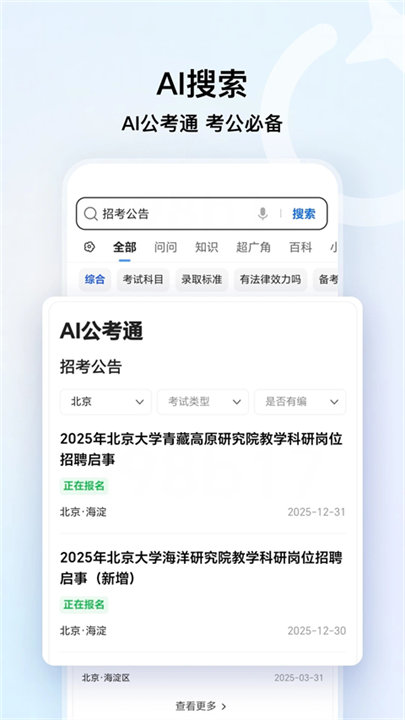Switch to the 问问 tab

click(165, 248)
